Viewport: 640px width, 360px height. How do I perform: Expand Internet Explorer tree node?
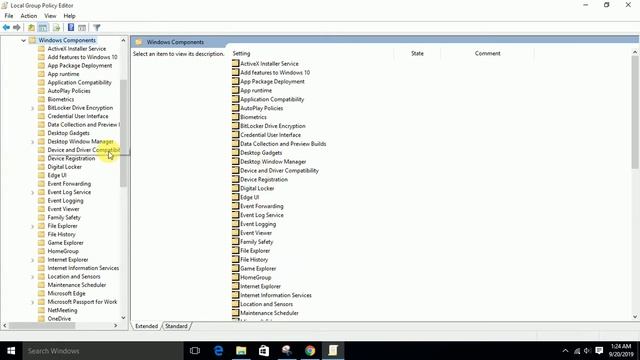[x=33, y=260]
